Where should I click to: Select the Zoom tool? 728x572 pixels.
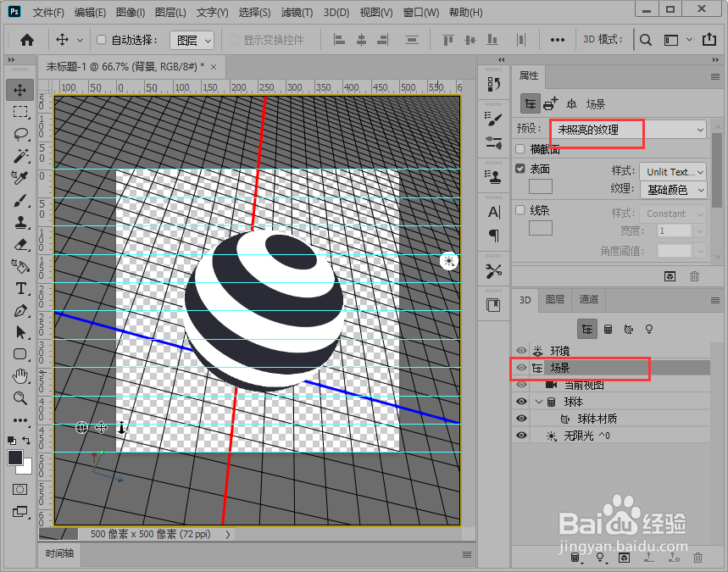click(20, 398)
